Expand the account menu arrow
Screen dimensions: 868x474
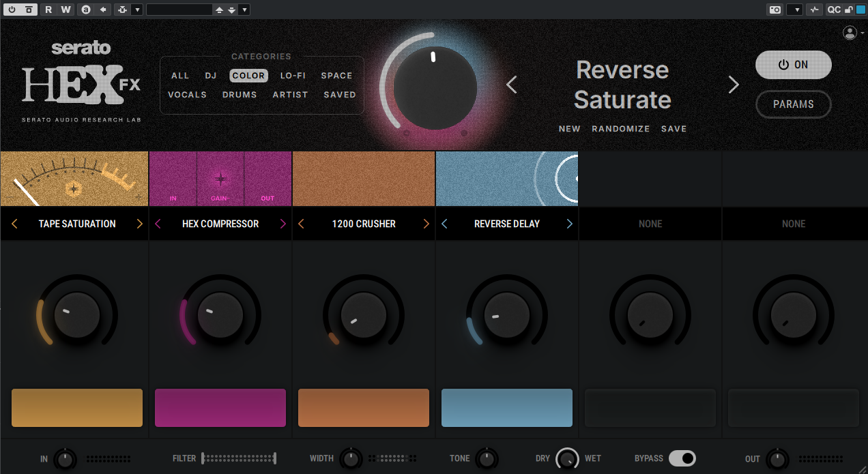click(862, 33)
